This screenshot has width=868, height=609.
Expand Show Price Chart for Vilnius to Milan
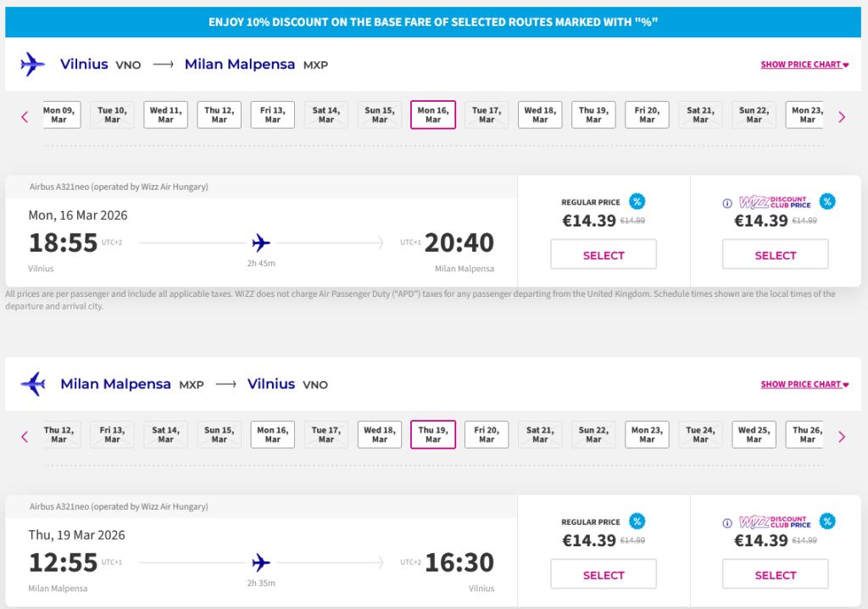click(x=804, y=64)
